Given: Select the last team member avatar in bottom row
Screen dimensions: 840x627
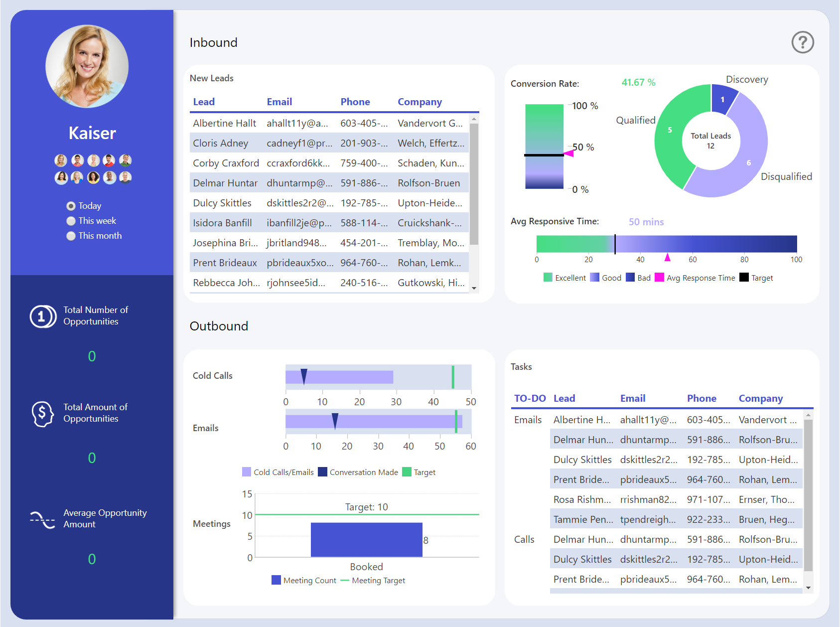Looking at the screenshot, I should coord(125,177).
